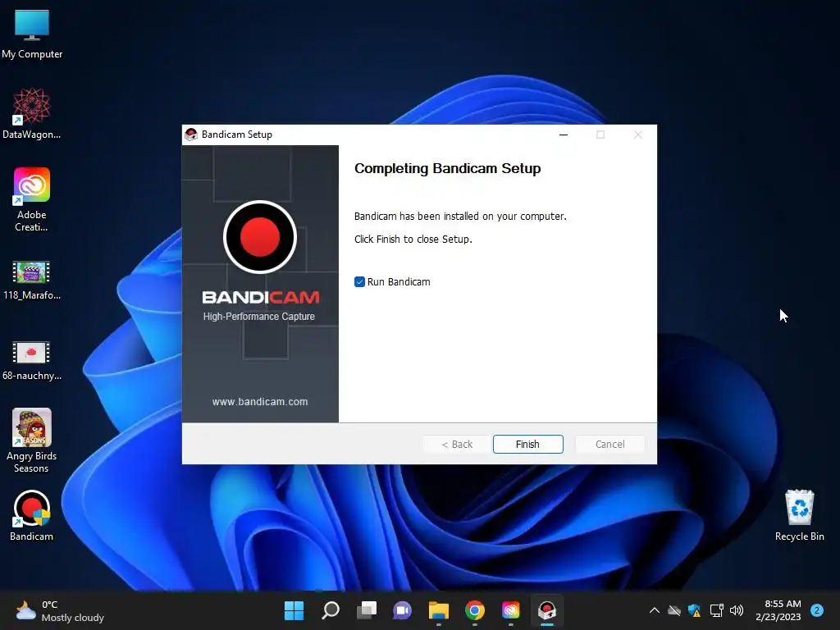This screenshot has height=630, width=840.
Task: Open the Windows Start menu
Action: [294, 610]
